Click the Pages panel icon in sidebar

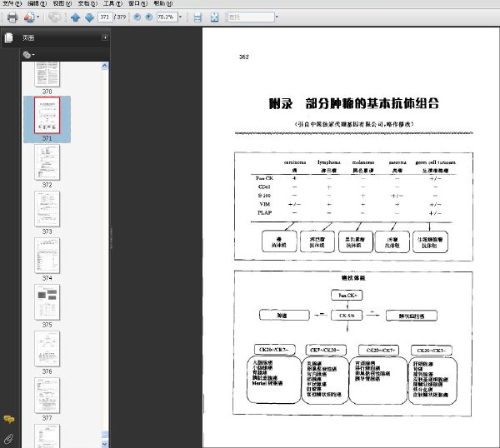click(8, 37)
